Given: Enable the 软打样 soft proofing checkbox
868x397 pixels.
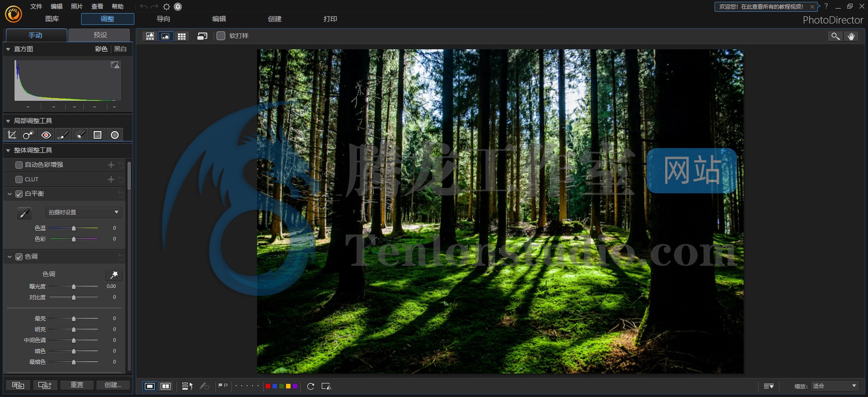Looking at the screenshot, I should coord(221,36).
